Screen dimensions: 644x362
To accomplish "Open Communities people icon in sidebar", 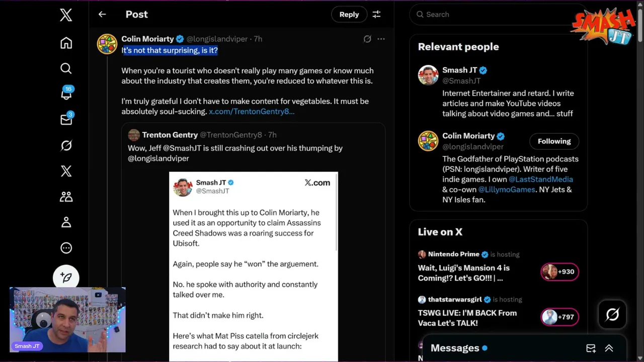I will click(66, 197).
